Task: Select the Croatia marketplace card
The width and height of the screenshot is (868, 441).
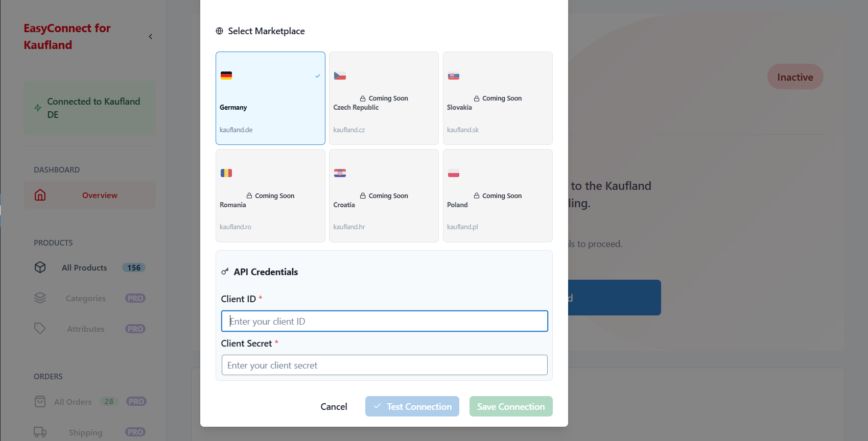Action: (384, 195)
